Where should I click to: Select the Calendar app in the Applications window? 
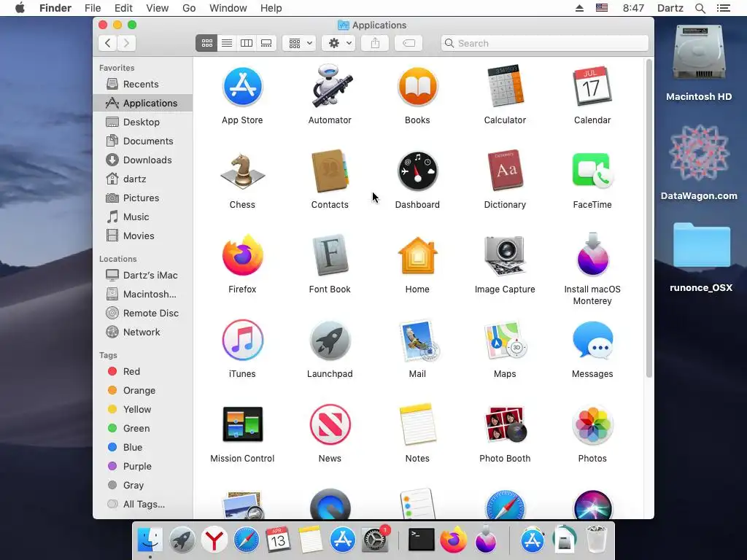(592, 87)
